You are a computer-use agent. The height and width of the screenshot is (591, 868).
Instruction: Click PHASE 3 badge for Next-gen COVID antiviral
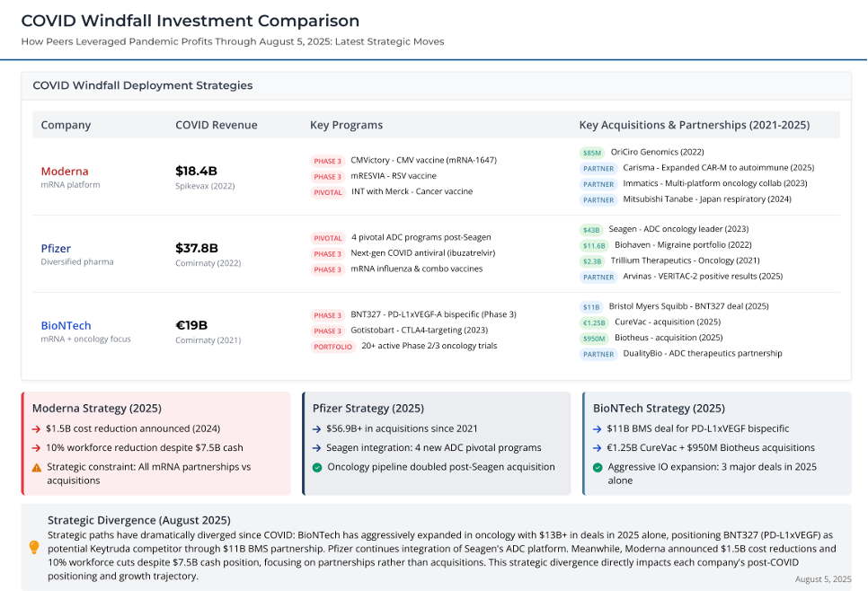[x=328, y=254]
